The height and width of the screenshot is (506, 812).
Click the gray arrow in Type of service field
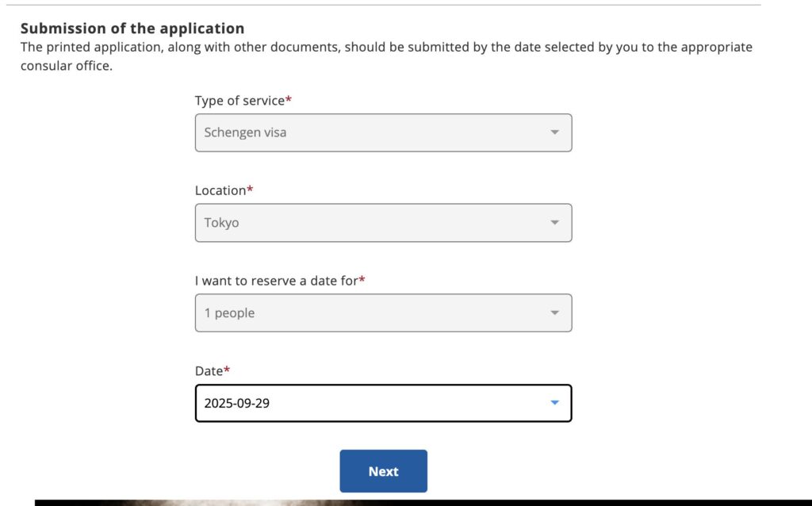554,132
